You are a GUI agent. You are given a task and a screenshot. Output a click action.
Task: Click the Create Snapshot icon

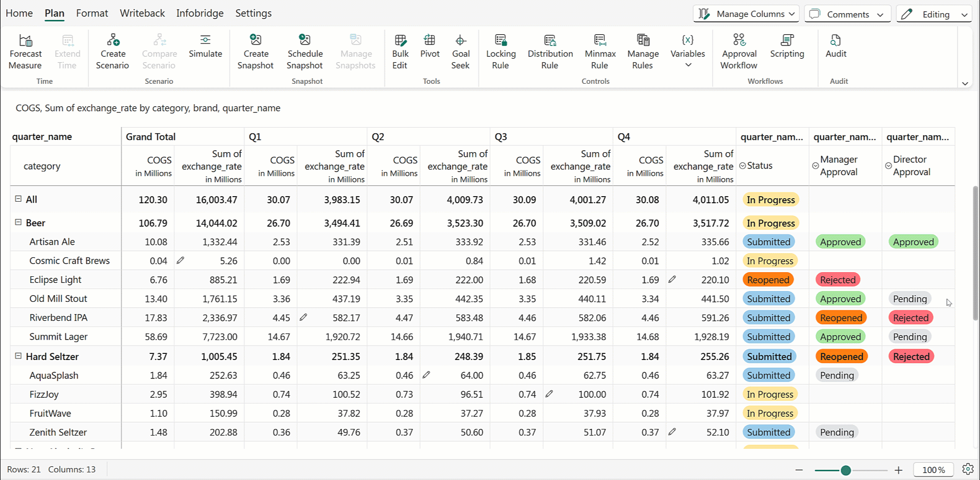pyautogui.click(x=256, y=40)
